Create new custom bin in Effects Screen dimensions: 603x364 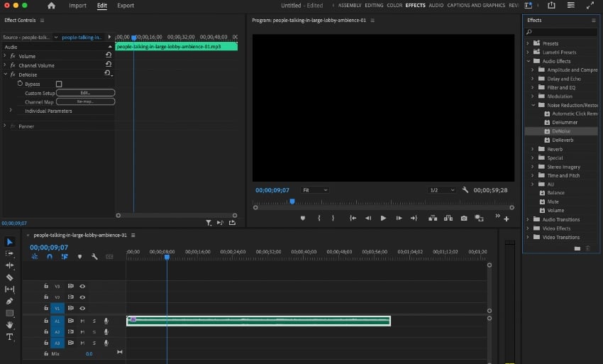[577, 248]
